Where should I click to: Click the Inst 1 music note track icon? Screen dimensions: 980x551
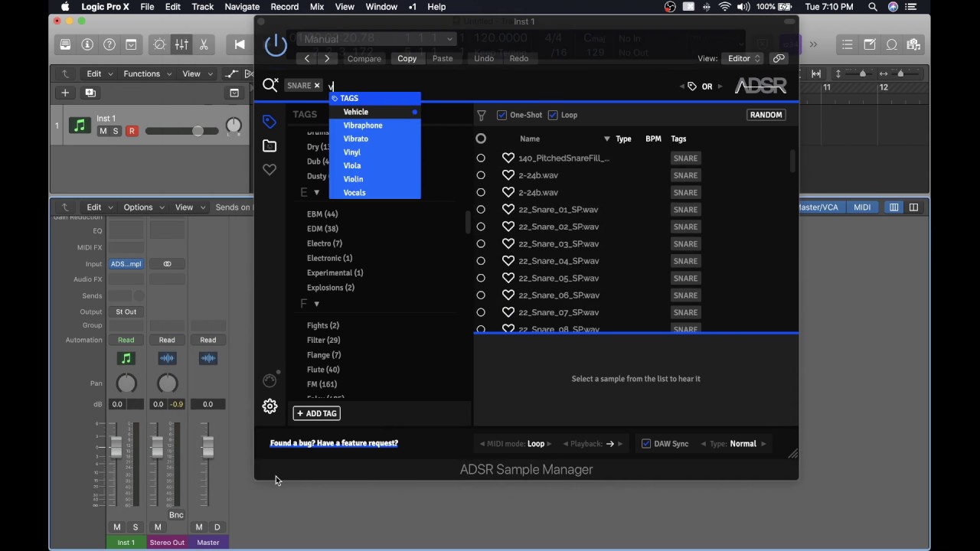point(80,126)
